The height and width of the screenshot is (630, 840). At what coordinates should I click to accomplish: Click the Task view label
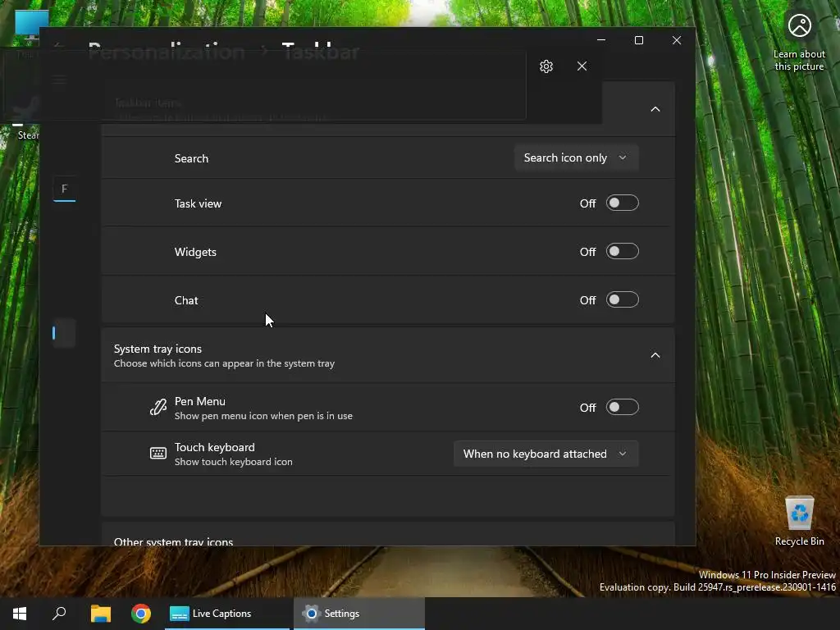pyautogui.click(x=198, y=203)
